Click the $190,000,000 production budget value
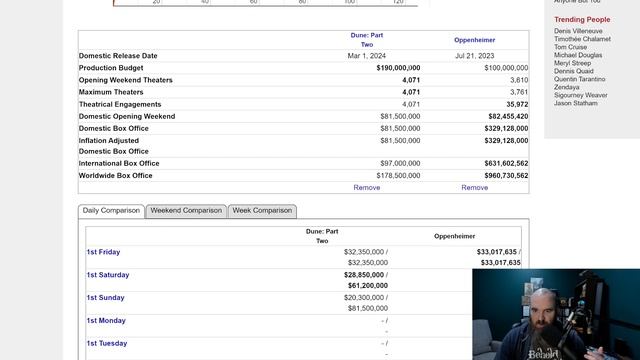This screenshot has height=360, width=640. click(x=398, y=68)
